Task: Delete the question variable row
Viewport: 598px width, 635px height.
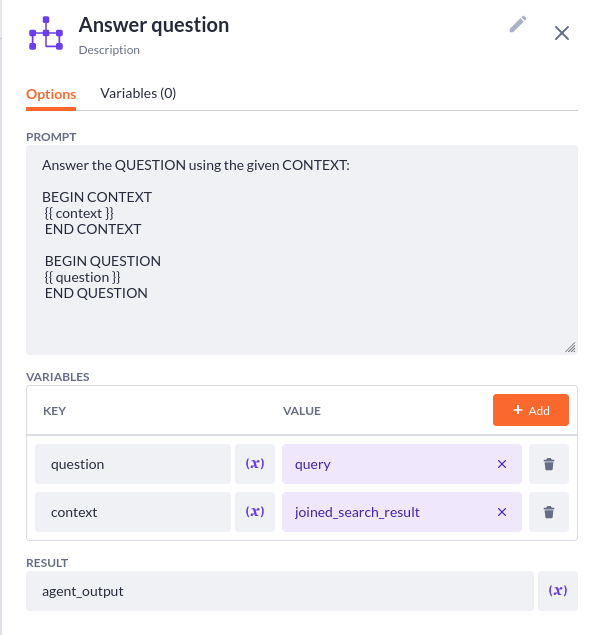Action: tap(549, 464)
